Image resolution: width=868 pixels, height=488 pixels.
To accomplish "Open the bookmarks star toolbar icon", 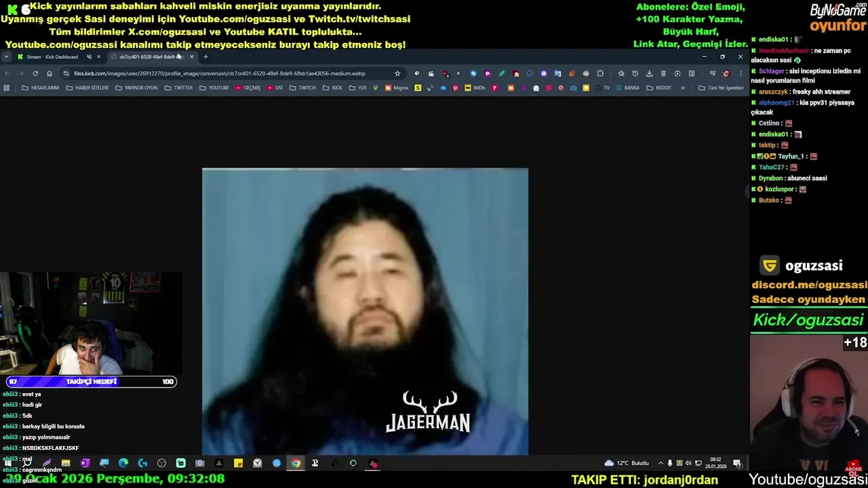I will coord(621,73).
